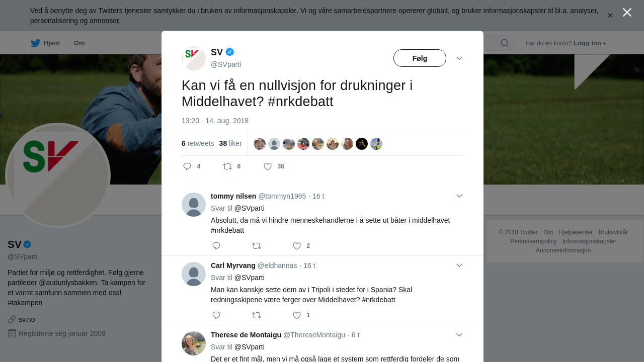Screen dimensions: 644x362
Task: Open the Om menu item
Action: pos(79,43)
